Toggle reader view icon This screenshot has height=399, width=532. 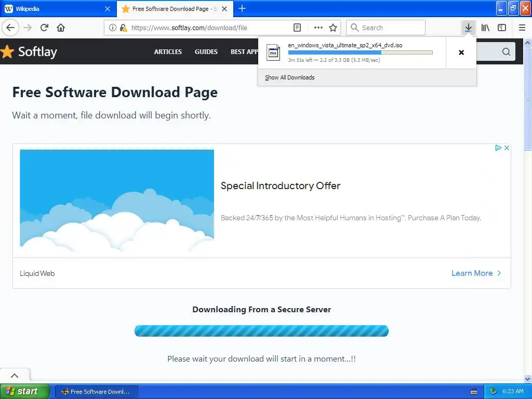[x=297, y=28]
